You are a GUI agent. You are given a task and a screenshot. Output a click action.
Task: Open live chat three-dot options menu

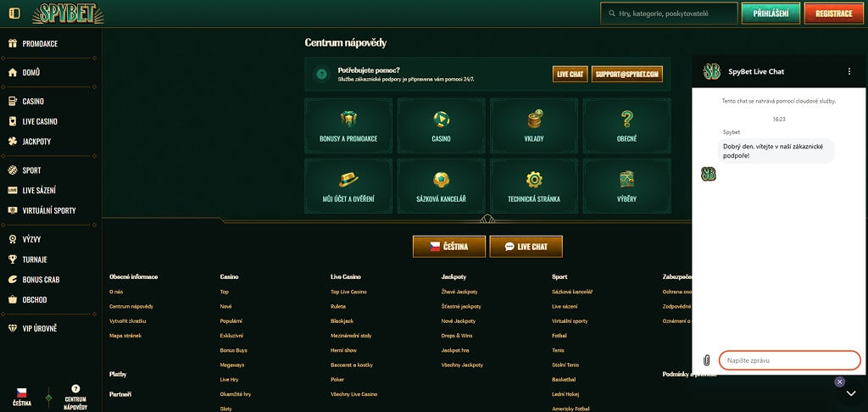point(849,71)
